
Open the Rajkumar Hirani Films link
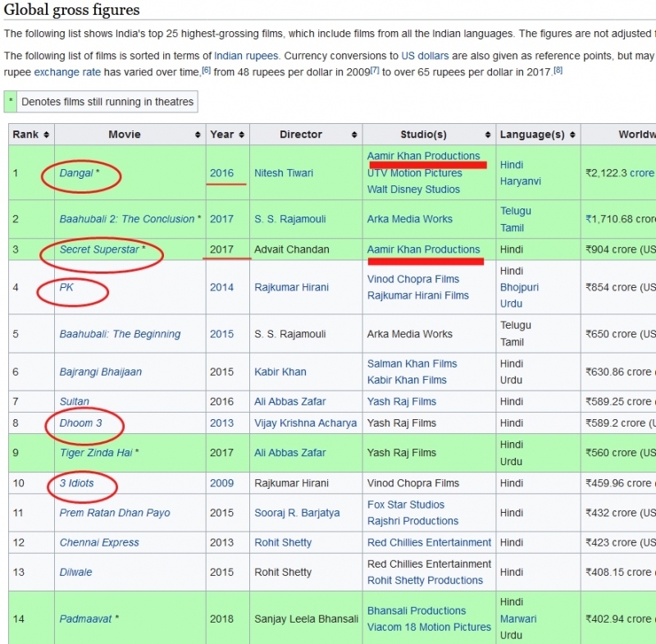click(x=418, y=295)
